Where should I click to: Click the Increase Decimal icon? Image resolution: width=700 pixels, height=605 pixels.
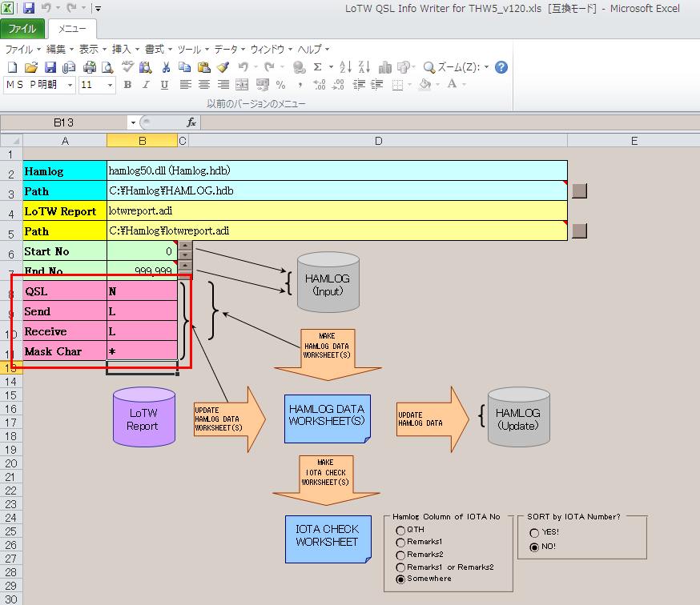(x=320, y=84)
